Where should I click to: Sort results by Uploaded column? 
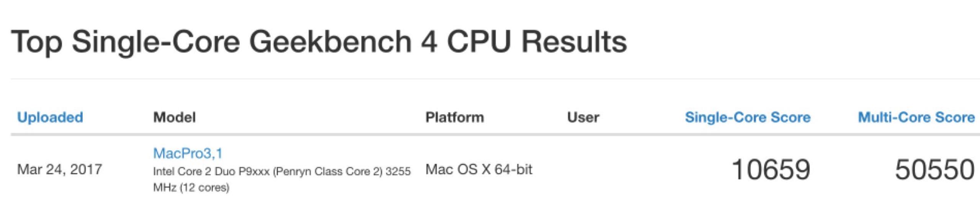[x=50, y=117]
